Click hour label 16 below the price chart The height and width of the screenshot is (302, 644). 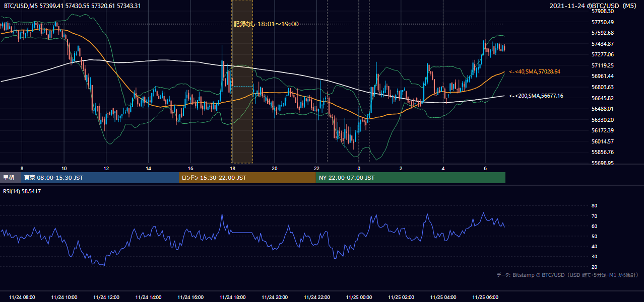coord(190,168)
